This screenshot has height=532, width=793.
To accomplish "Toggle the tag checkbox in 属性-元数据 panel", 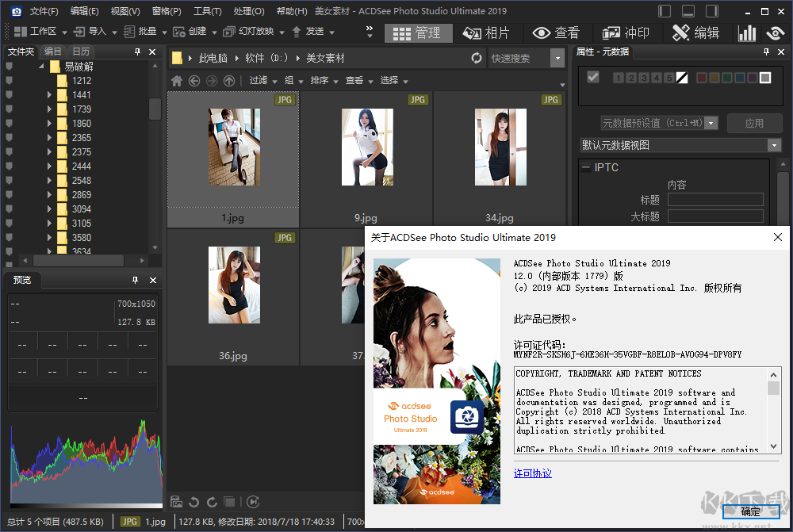I will [x=592, y=77].
